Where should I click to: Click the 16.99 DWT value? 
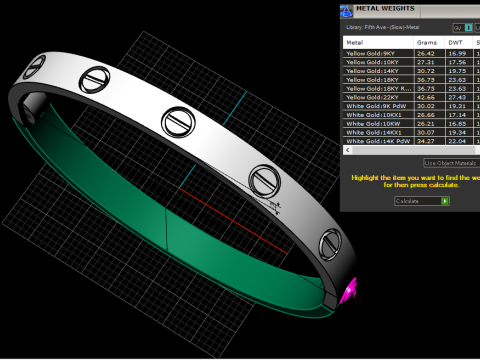click(457, 53)
